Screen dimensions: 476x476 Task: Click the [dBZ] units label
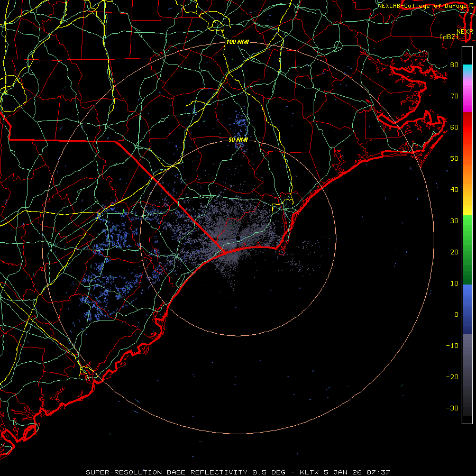449,37
